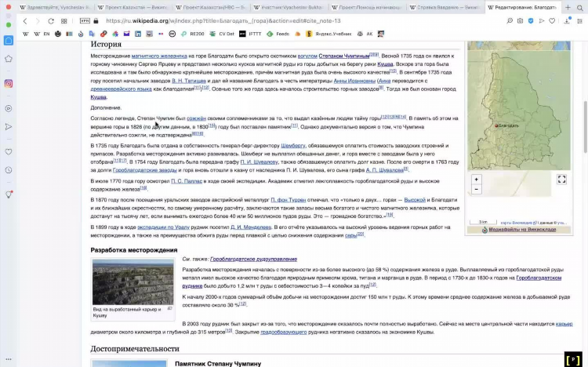The width and height of the screenshot is (588, 367).
Task: Go back to the previous page
Action: tap(25, 21)
